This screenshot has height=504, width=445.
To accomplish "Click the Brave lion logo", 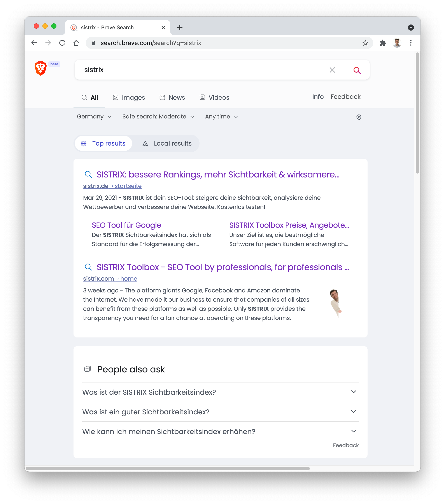I will point(41,68).
